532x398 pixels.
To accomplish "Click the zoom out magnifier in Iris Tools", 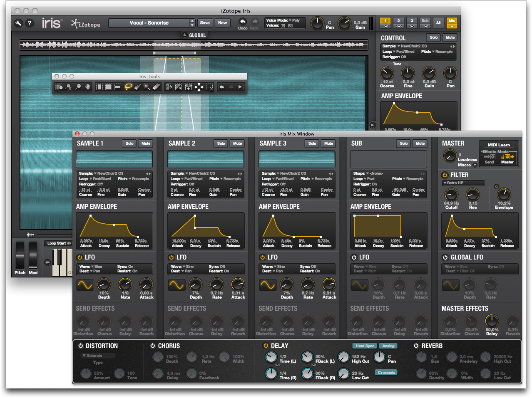I will (68, 87).
